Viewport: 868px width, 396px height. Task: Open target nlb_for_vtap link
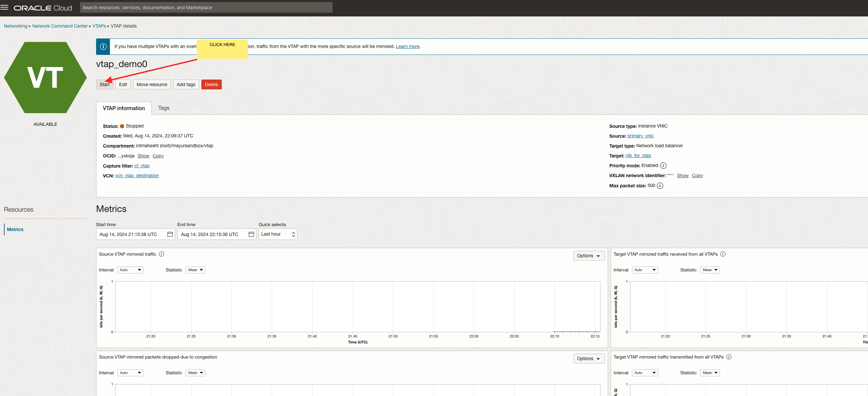point(638,155)
